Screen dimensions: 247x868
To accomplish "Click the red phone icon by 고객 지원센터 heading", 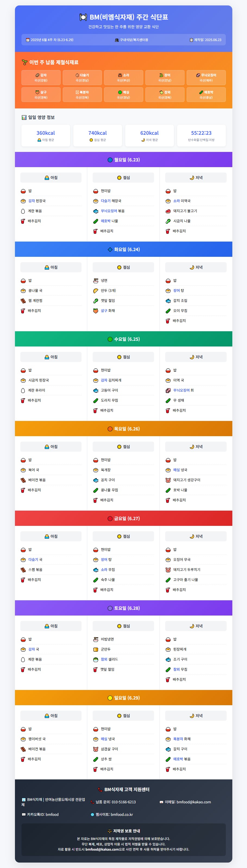I will 100,789.
